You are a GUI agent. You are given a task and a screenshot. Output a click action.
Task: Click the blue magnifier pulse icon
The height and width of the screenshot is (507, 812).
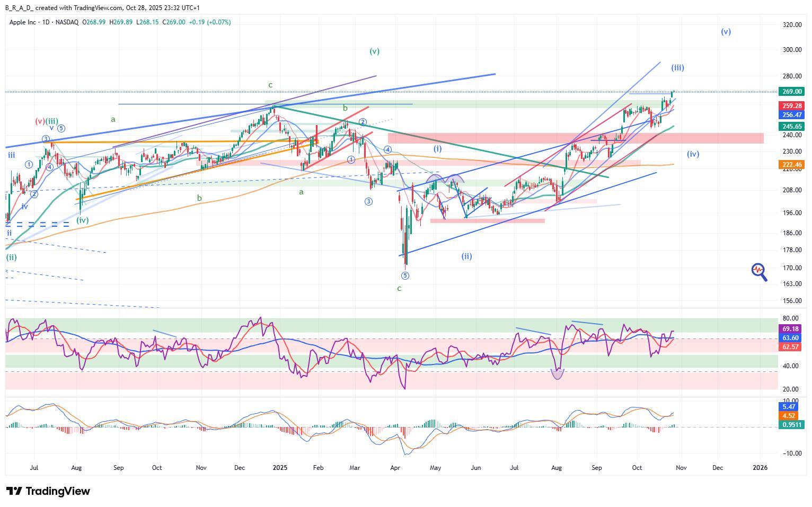759,271
